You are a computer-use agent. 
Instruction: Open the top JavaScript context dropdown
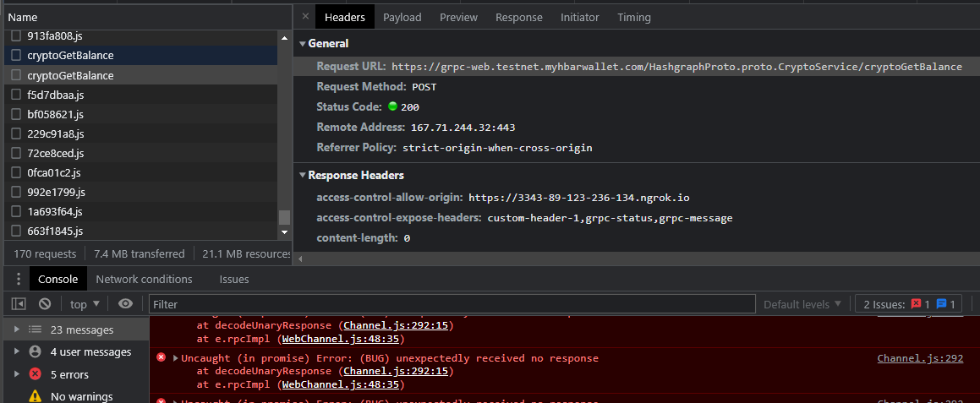[x=85, y=304]
